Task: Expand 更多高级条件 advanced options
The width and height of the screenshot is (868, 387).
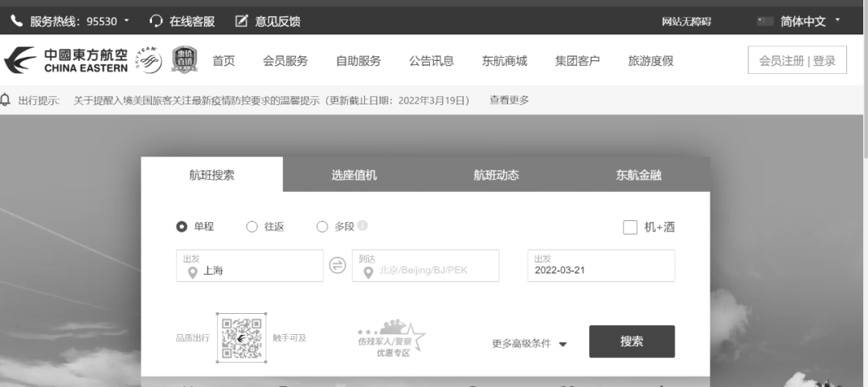Action: coord(530,344)
